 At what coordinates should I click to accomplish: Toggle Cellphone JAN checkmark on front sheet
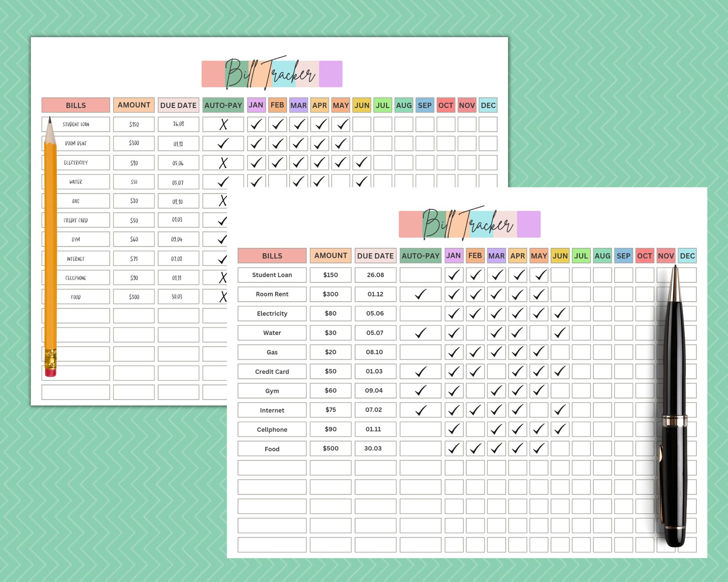[454, 429]
